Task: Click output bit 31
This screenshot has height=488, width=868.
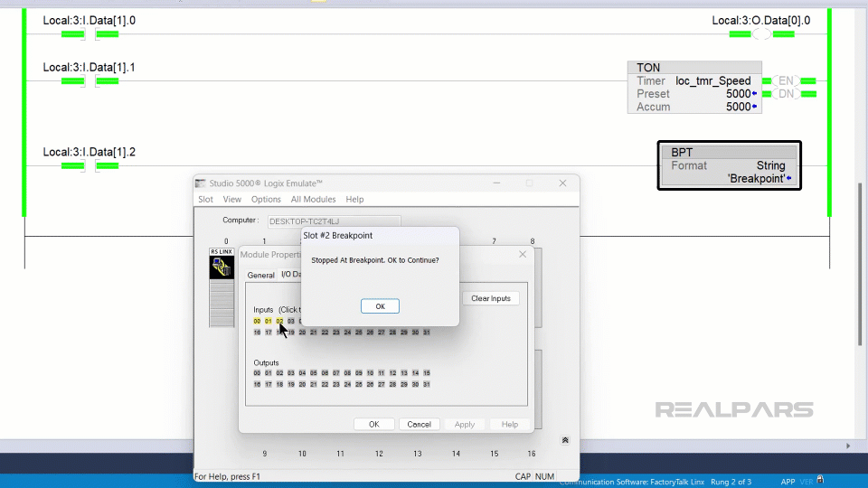Action: pyautogui.click(x=426, y=385)
